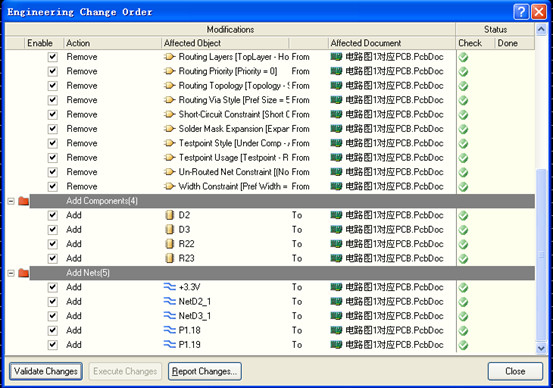Click the rule icon beside Routing Priority
This screenshot has height=388, width=553.
click(170, 71)
